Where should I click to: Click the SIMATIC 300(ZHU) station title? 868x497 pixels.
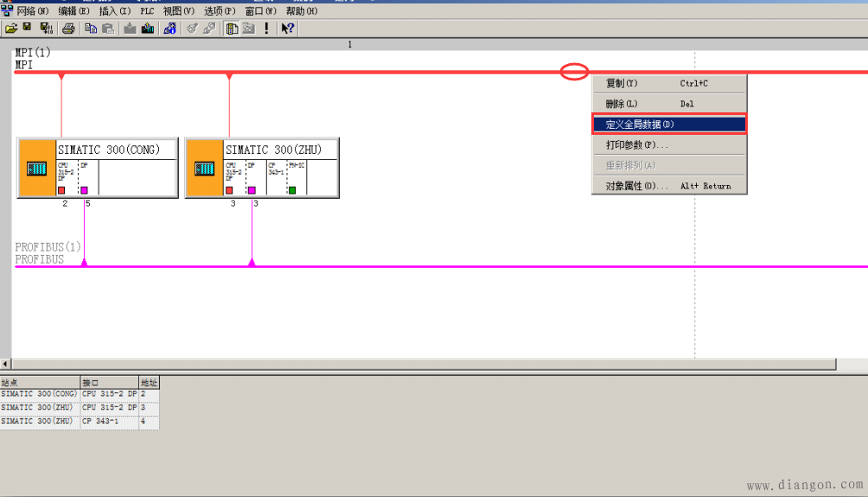point(273,150)
